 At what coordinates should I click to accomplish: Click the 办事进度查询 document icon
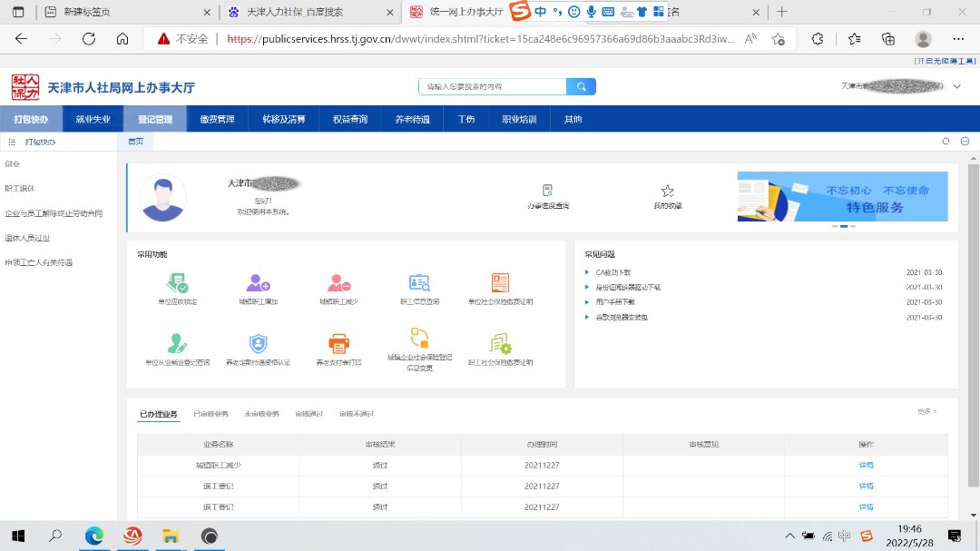547,191
